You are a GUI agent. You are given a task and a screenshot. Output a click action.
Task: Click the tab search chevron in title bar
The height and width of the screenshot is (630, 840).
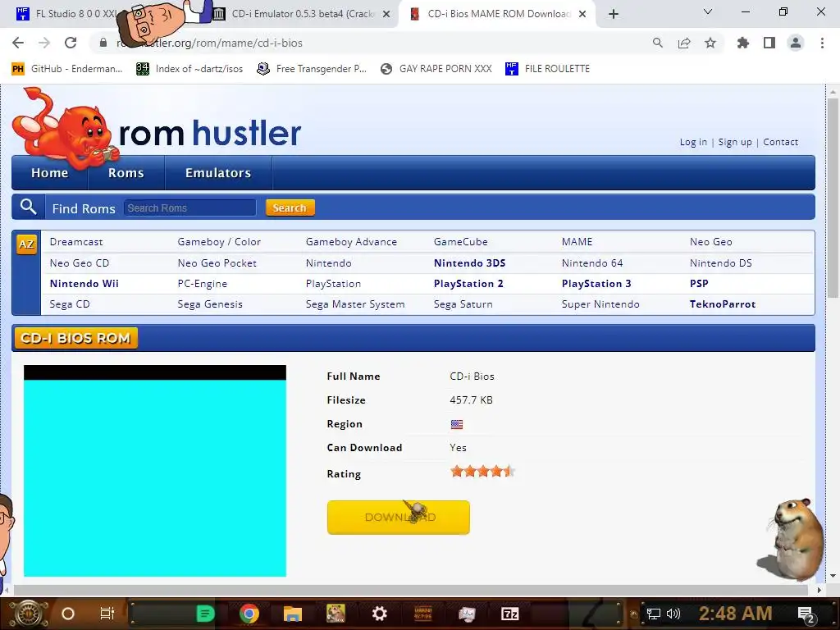tap(708, 11)
